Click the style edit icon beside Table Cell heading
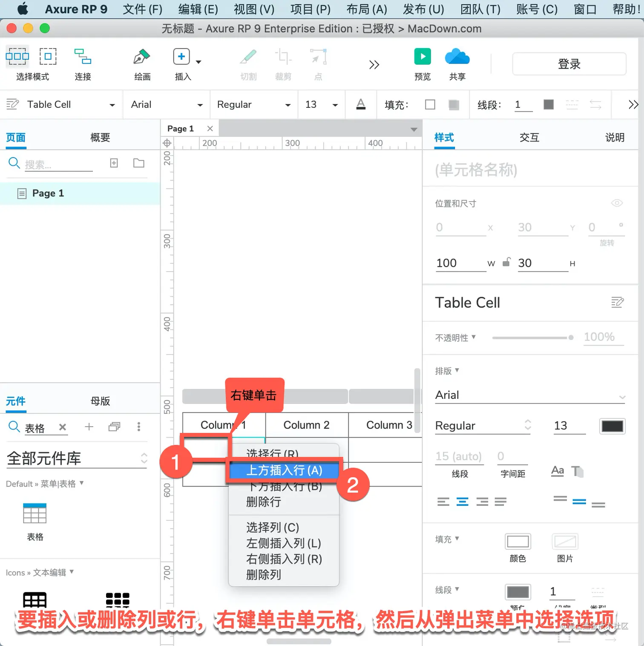644x646 pixels. pos(617,303)
